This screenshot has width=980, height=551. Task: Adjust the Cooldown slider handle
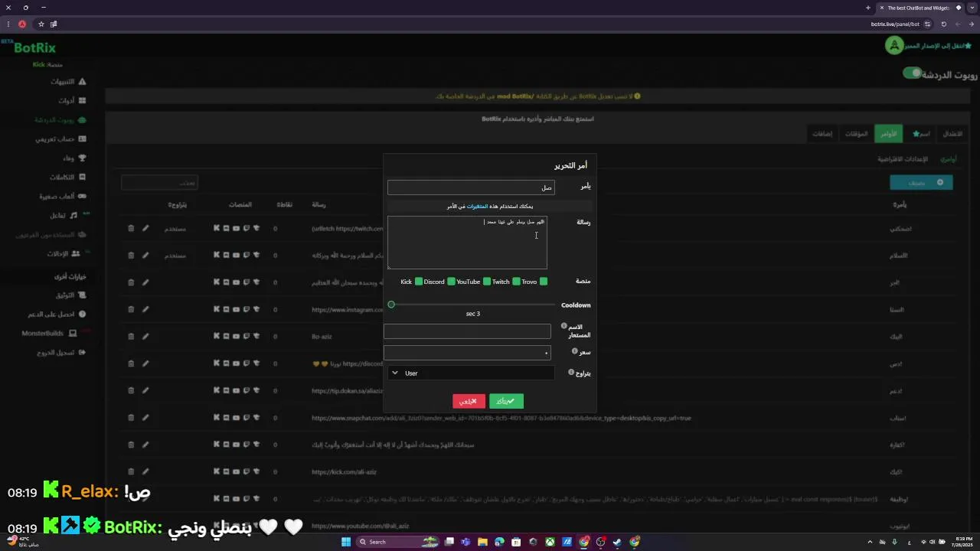[391, 305]
